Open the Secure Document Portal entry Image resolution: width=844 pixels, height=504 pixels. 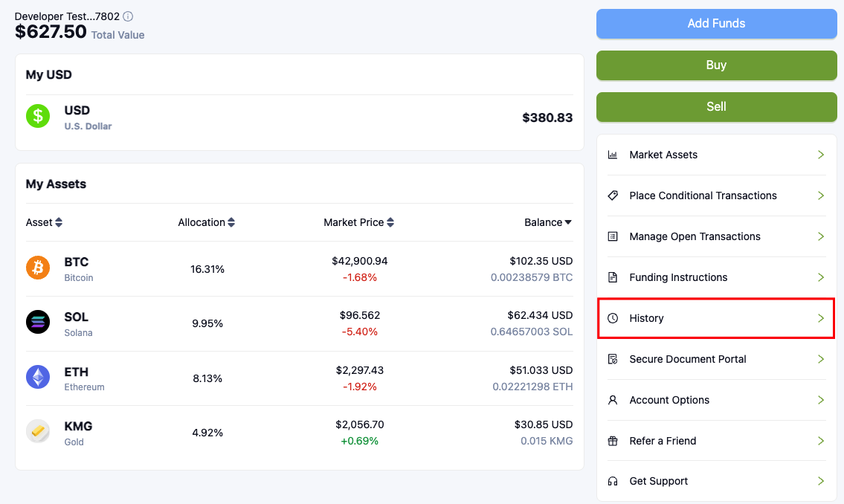[x=688, y=359]
